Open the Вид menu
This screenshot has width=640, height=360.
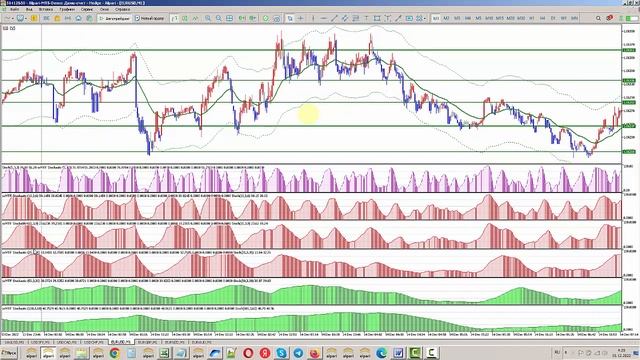point(29,9)
